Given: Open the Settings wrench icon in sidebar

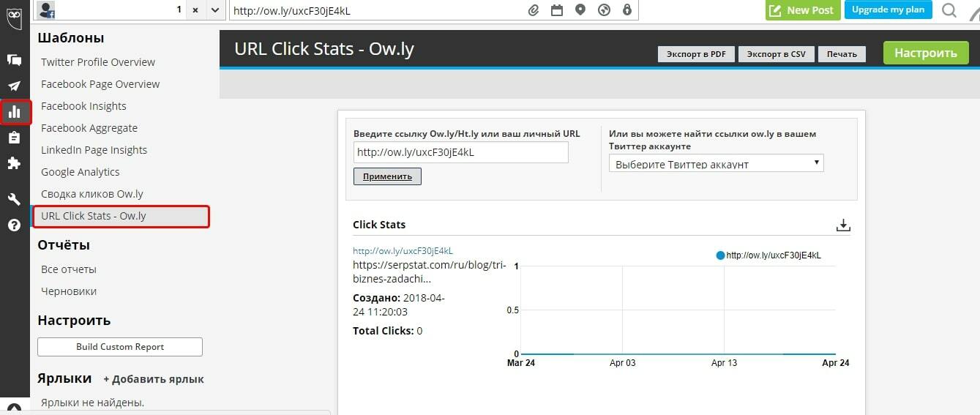Looking at the screenshot, I should [14, 199].
